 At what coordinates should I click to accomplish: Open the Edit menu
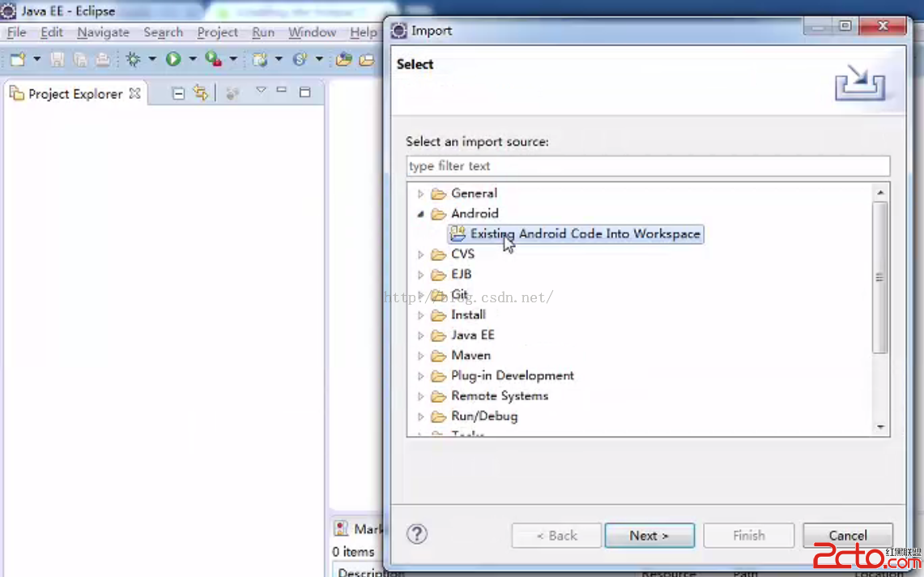click(x=52, y=32)
